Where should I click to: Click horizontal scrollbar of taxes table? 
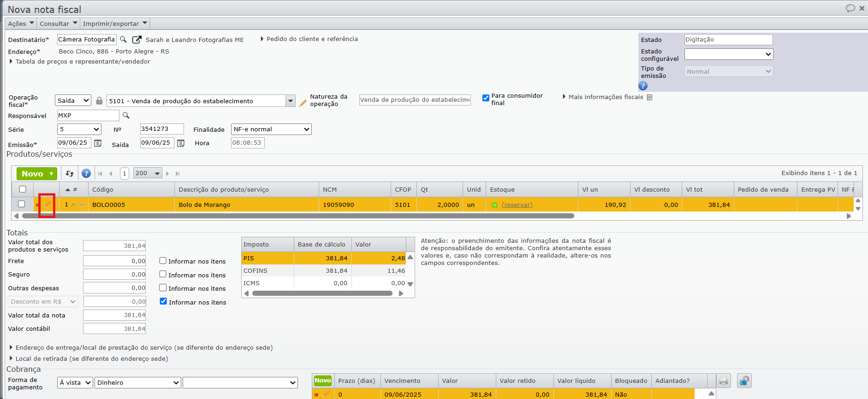click(322, 293)
